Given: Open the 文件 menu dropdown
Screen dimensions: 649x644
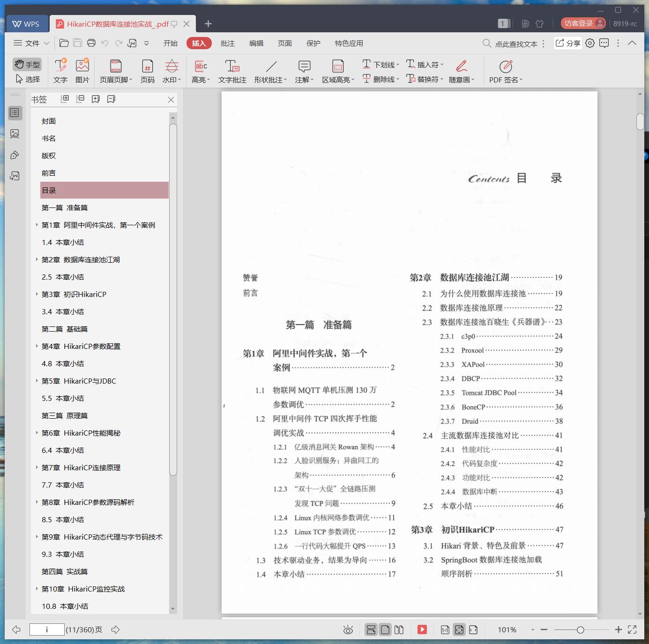Looking at the screenshot, I should [x=31, y=43].
